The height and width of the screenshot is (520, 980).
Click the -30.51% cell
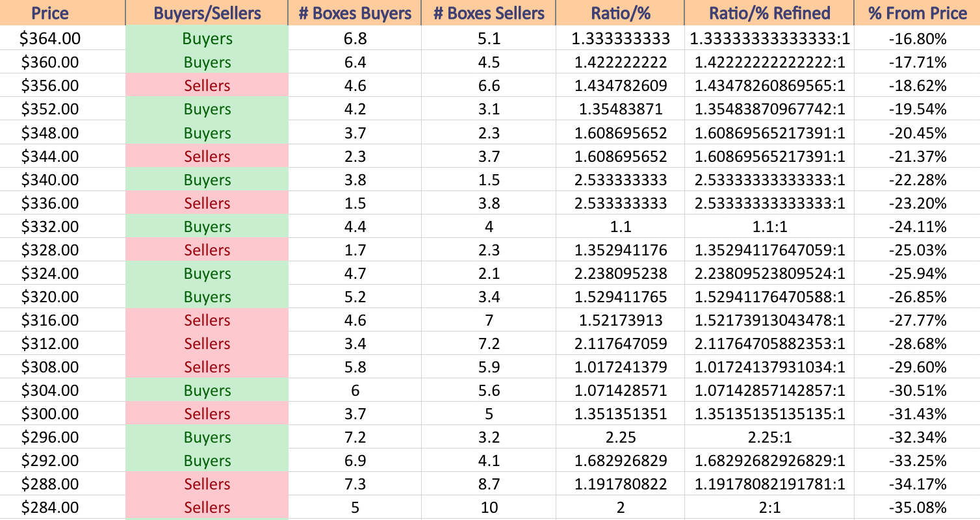(x=918, y=390)
